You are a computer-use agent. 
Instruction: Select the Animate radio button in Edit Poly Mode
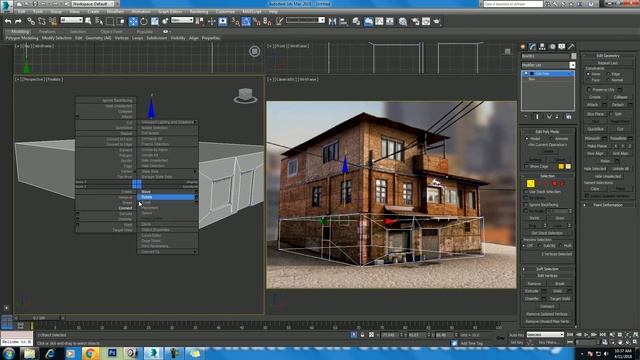pos(551,139)
